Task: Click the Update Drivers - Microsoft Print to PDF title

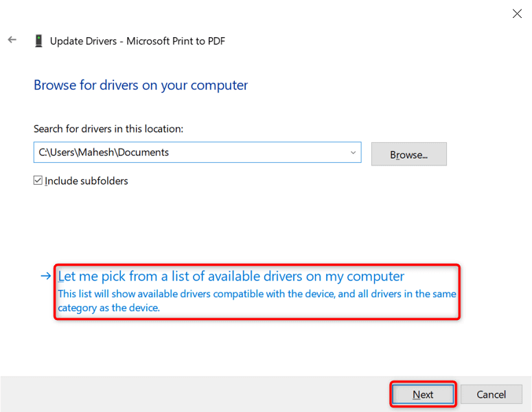Action: 137,41
